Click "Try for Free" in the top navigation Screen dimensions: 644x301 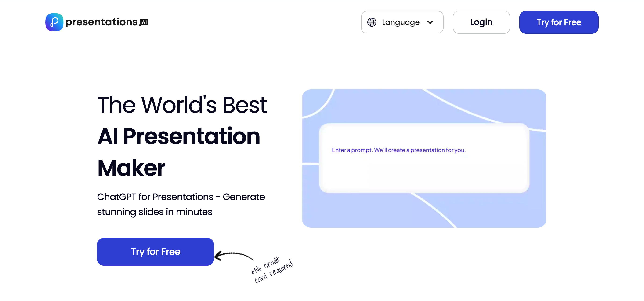point(559,22)
